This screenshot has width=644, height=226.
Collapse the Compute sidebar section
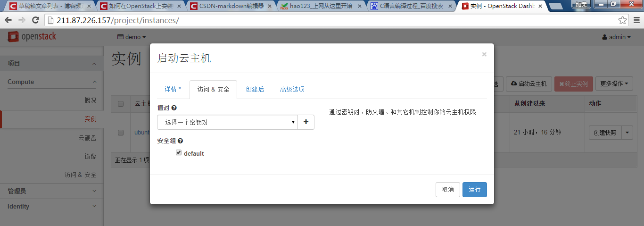(x=52, y=82)
